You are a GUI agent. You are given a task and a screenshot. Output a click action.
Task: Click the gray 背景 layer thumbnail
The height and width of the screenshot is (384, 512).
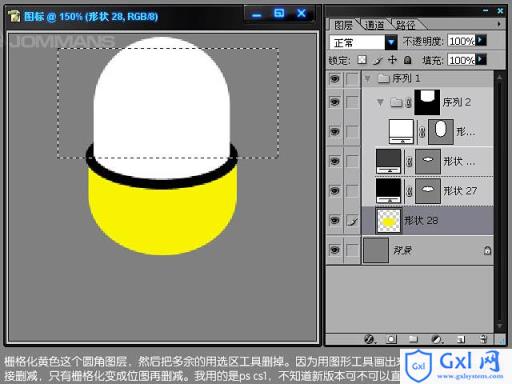[376, 250]
